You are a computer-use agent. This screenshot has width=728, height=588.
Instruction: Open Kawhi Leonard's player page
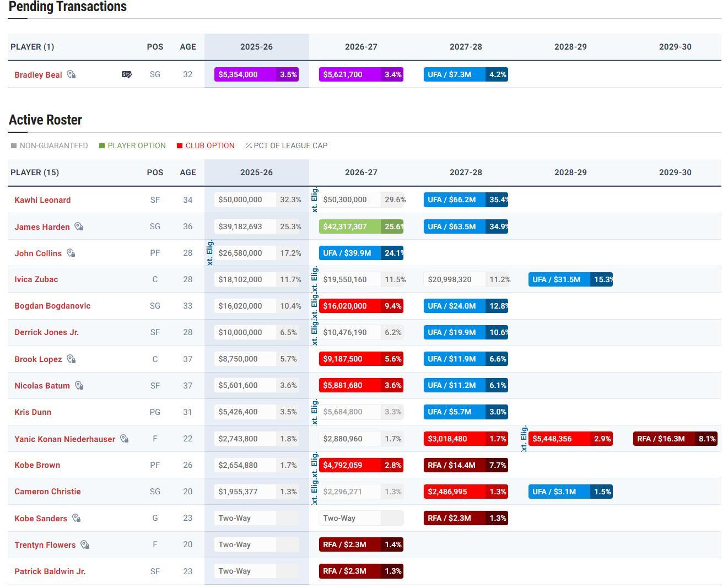point(42,200)
